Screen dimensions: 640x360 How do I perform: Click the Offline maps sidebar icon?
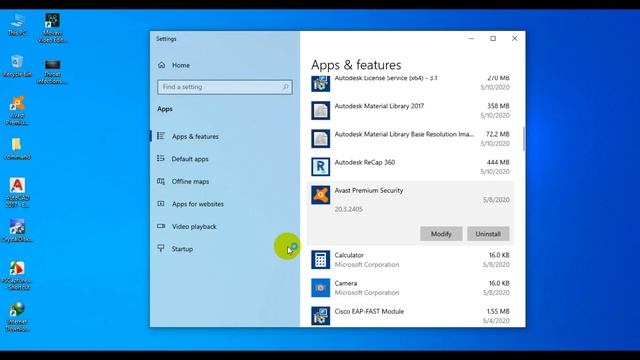pyautogui.click(x=161, y=181)
